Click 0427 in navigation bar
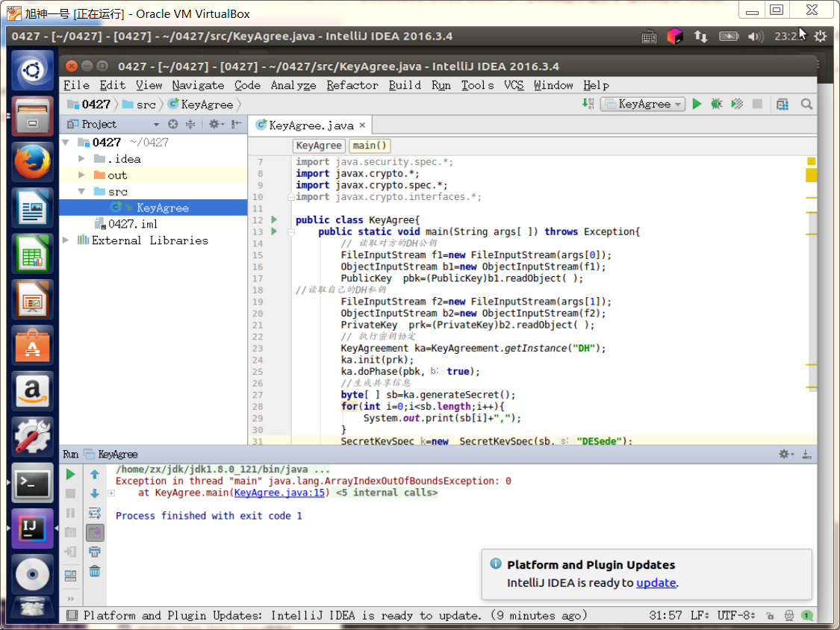 pyautogui.click(x=89, y=104)
